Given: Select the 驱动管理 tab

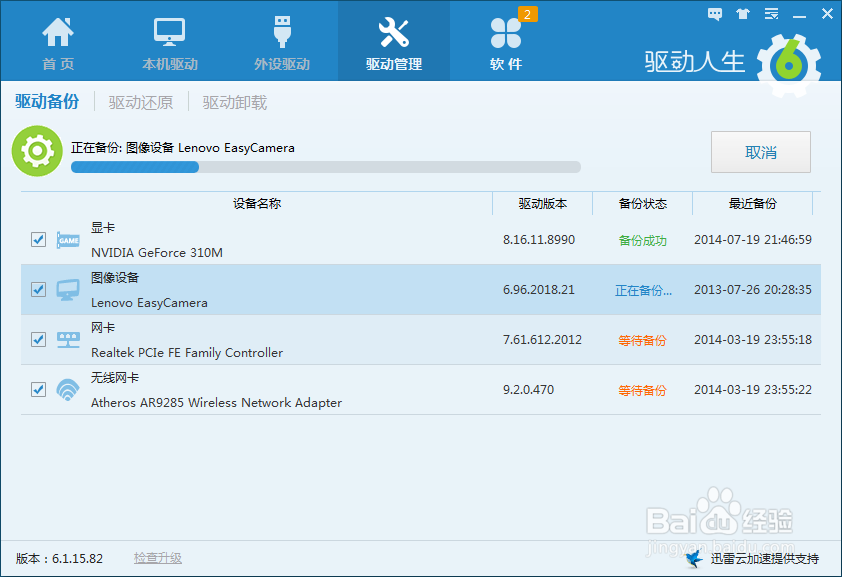Looking at the screenshot, I should (x=394, y=41).
